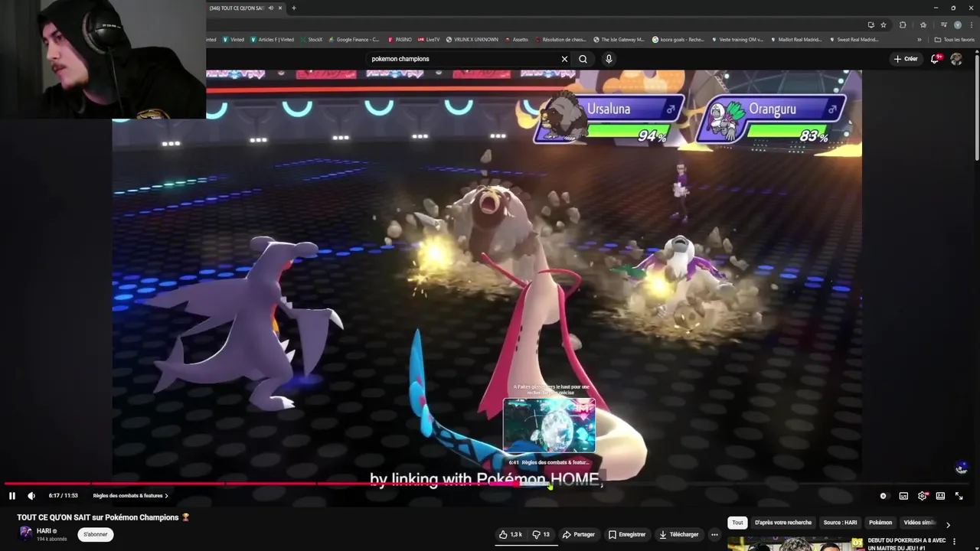Click the search magnifier button

point(583,59)
